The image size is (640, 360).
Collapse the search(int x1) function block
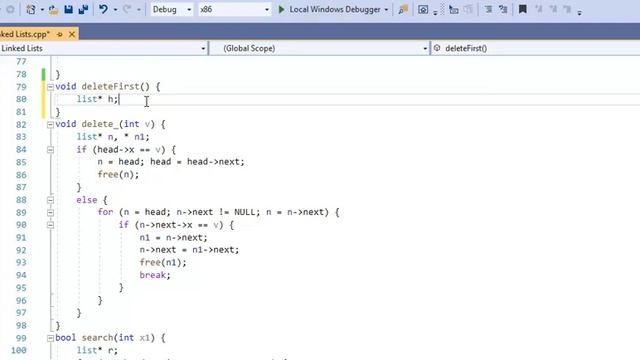point(50,338)
